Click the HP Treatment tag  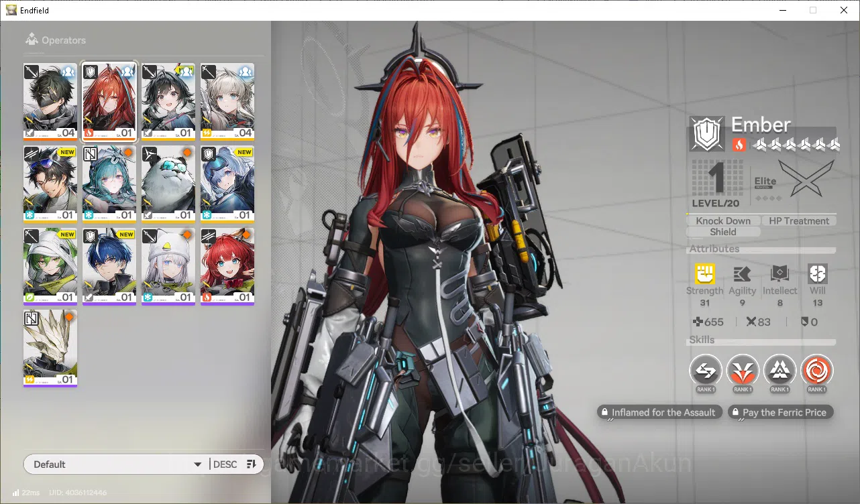point(799,220)
